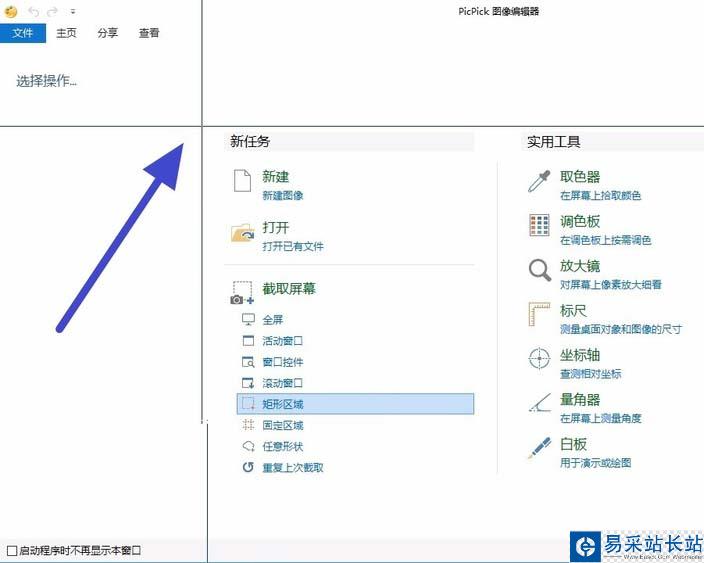Select the highlighted 矩形区域 option
The image size is (704, 563).
coord(355,404)
